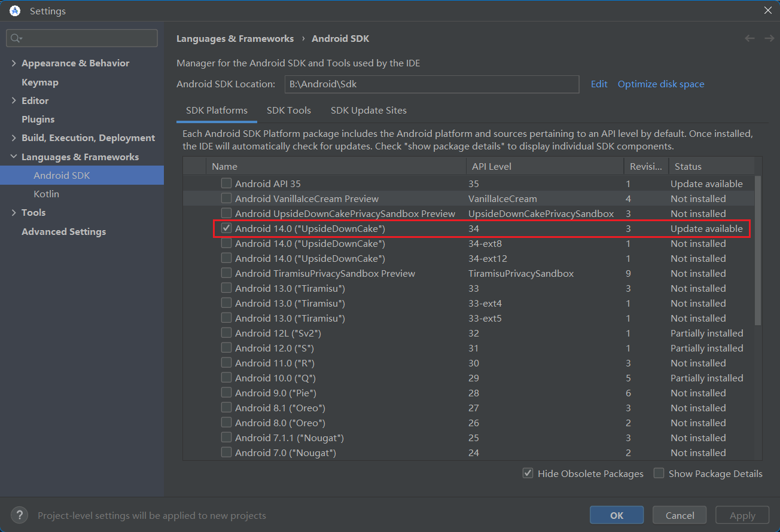The width and height of the screenshot is (780, 532).
Task: Select the "Android 8.0 ("Oreo")" row name
Action: [x=280, y=423]
